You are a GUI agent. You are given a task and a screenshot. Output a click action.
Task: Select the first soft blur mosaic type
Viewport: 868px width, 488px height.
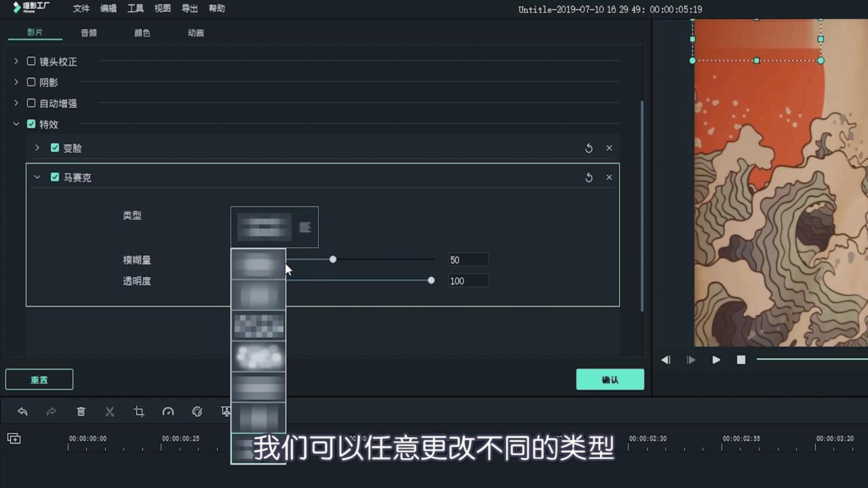click(258, 264)
